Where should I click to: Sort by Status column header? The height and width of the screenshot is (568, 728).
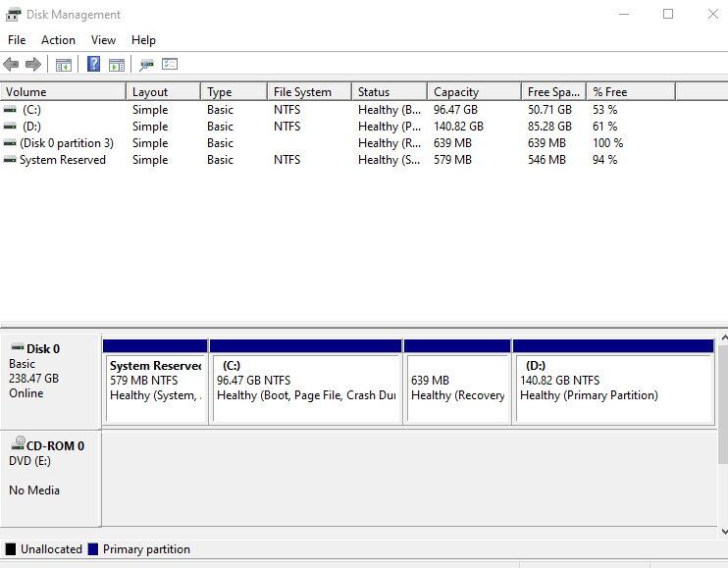click(x=390, y=92)
